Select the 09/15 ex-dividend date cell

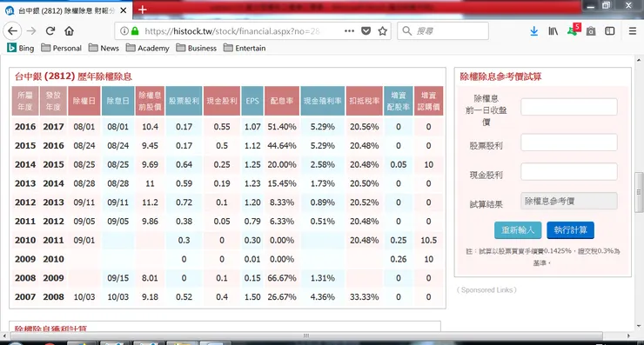pos(117,278)
